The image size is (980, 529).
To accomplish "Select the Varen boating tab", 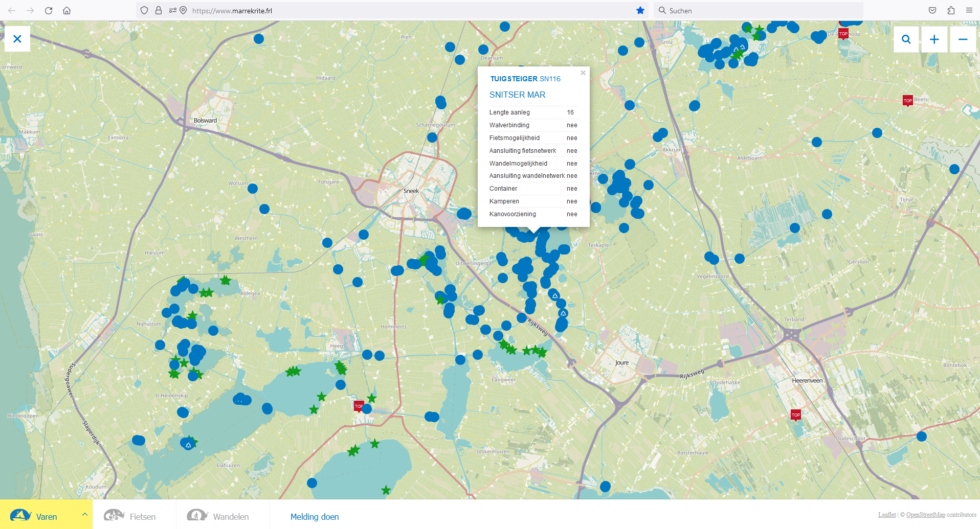I will pyautogui.click(x=36, y=516).
